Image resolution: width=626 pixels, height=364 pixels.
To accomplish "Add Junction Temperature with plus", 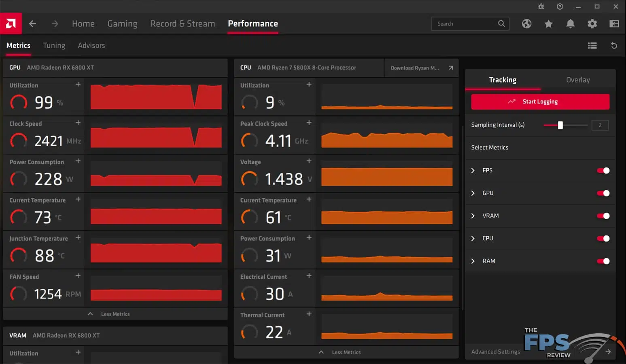I will (x=78, y=237).
